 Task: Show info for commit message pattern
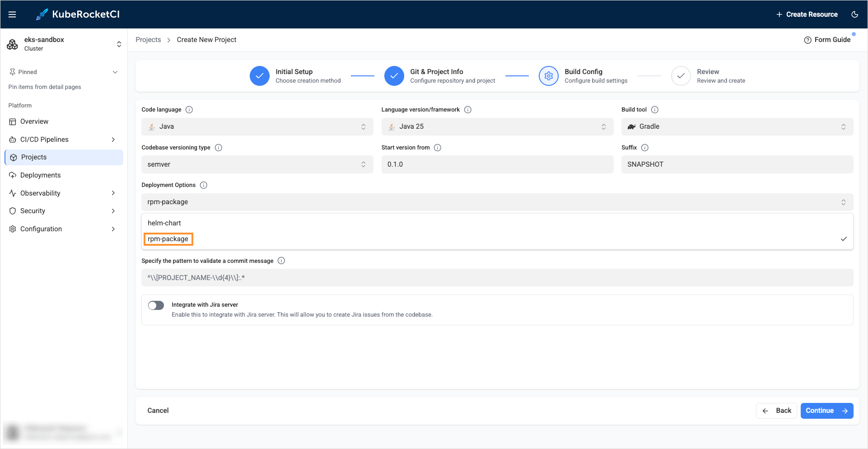pyautogui.click(x=281, y=261)
